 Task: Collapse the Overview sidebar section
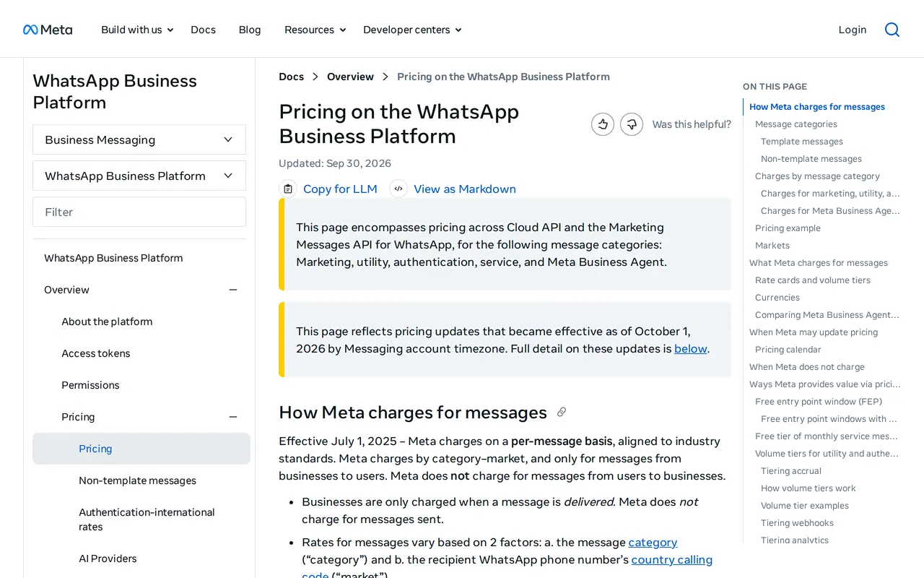(233, 290)
